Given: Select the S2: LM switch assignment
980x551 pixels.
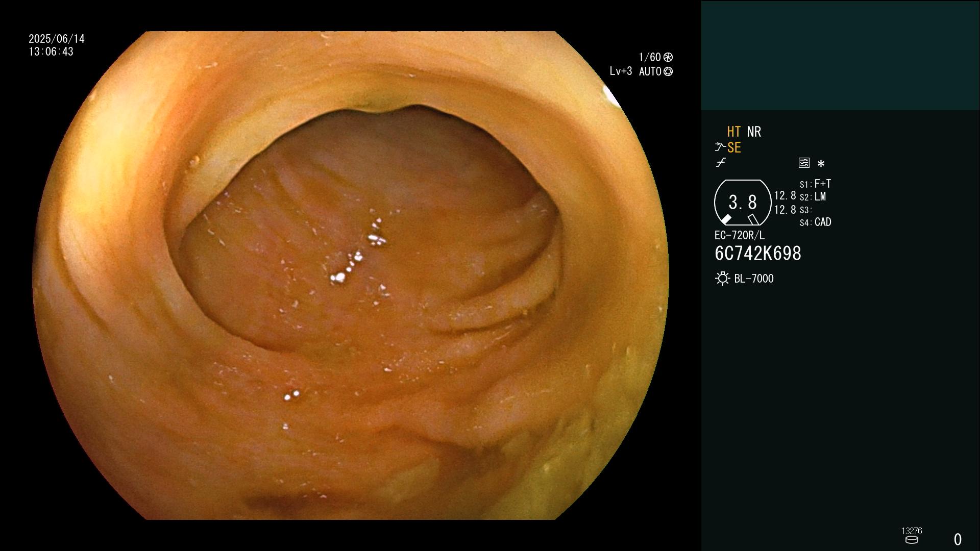Looking at the screenshot, I should (813, 196).
